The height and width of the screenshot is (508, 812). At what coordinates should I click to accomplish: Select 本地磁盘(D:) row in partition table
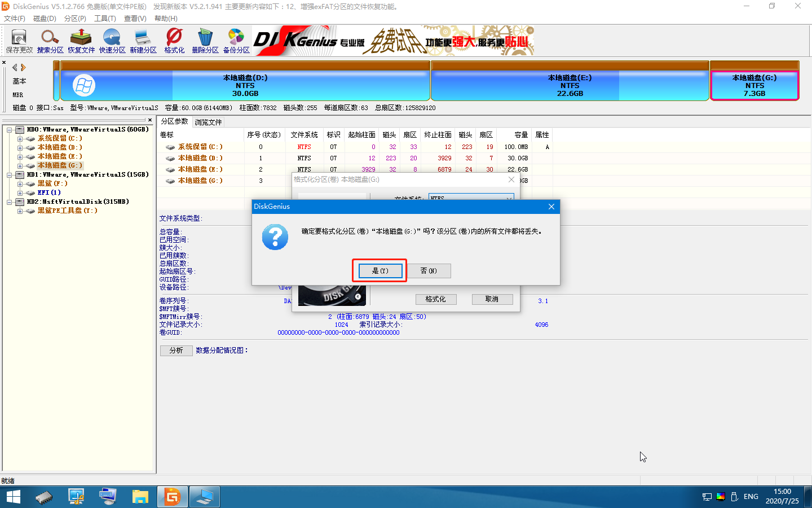click(355, 158)
